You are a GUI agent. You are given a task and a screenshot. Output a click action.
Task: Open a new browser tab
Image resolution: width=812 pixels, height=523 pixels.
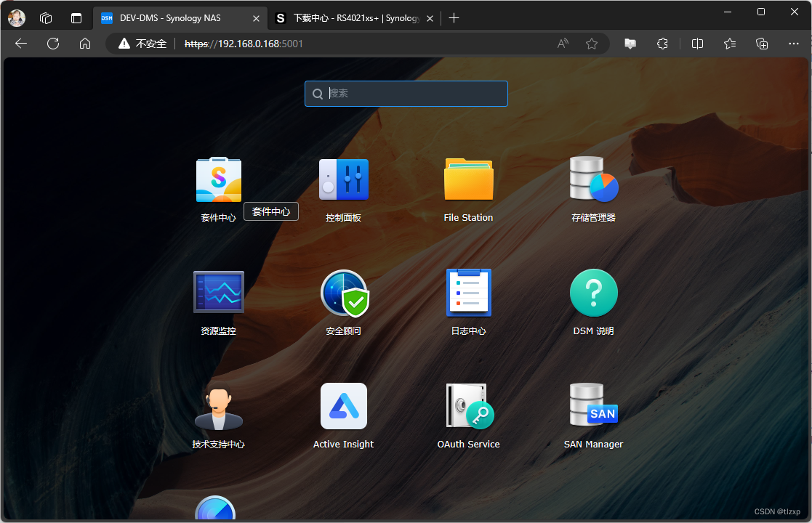pos(454,18)
